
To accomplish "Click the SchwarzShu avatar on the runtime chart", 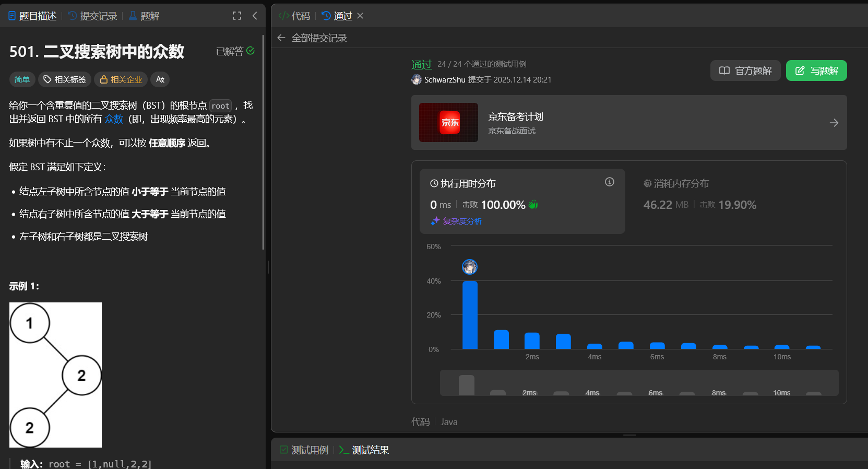I will (x=470, y=267).
